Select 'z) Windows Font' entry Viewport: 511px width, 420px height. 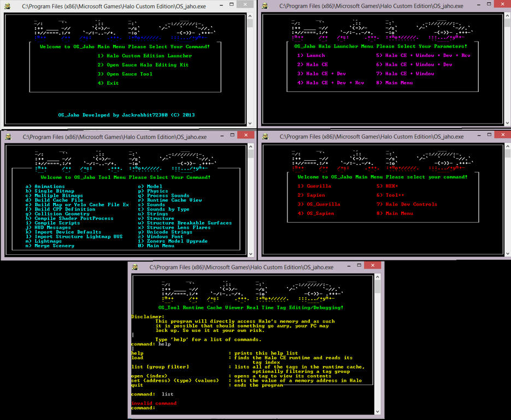(x=160, y=237)
